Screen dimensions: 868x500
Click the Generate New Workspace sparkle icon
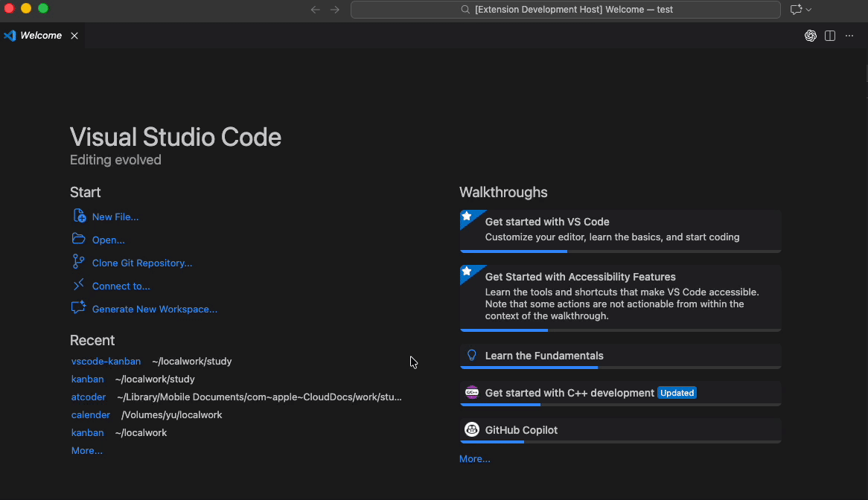(x=79, y=307)
